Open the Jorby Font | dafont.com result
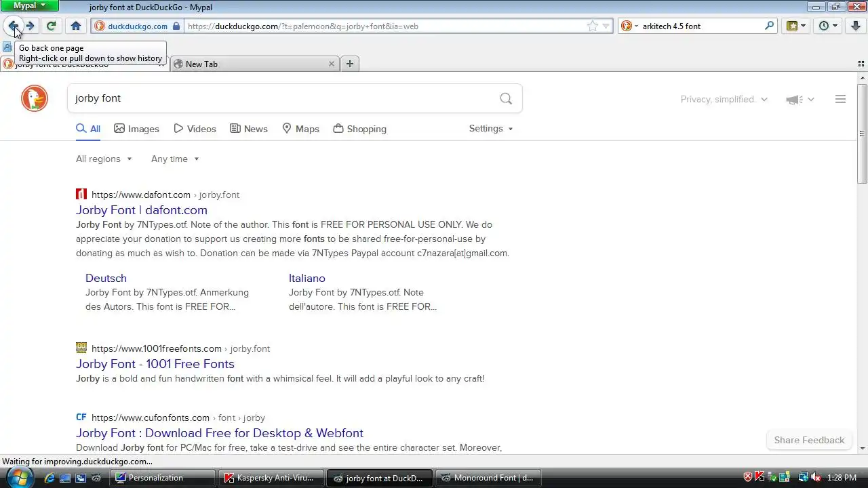 (142, 210)
